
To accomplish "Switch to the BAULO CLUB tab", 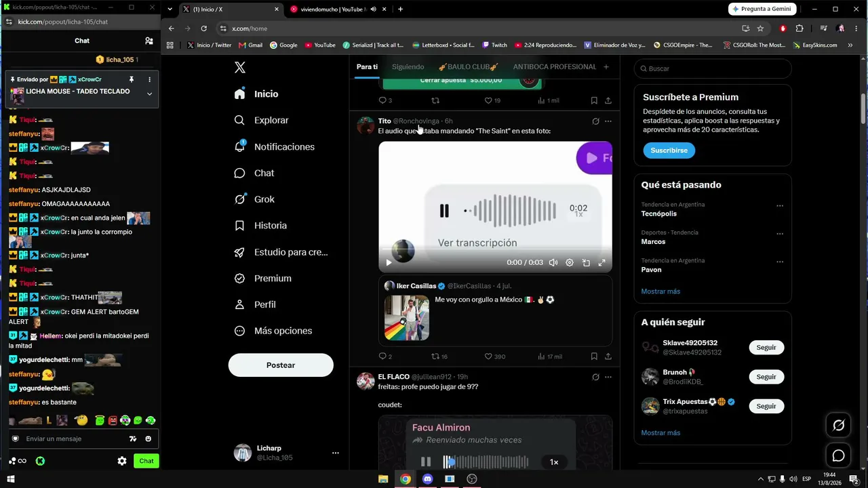I will [469, 66].
